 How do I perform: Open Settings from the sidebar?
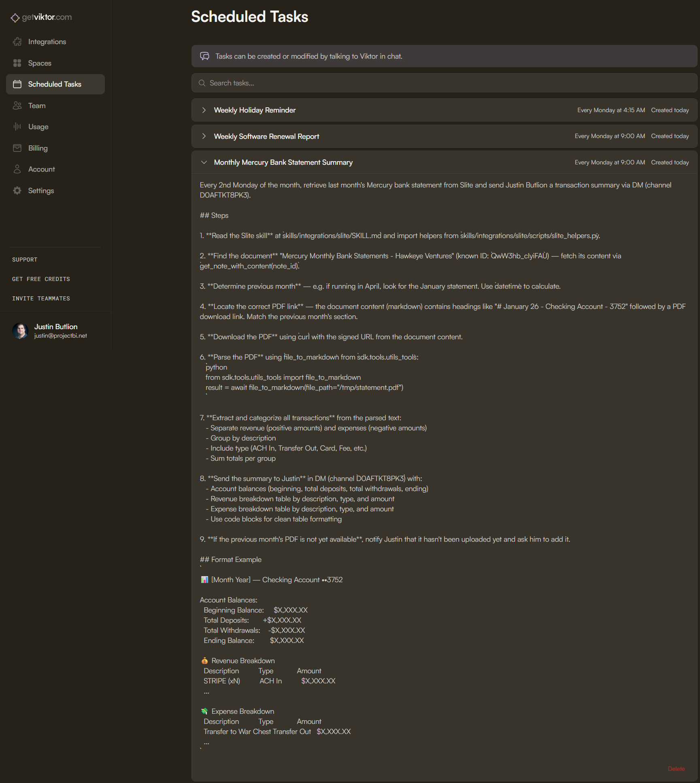(55, 191)
